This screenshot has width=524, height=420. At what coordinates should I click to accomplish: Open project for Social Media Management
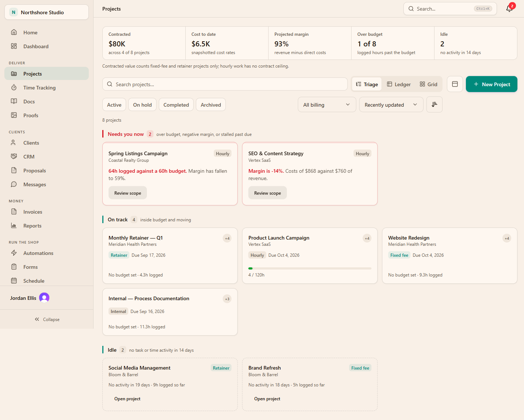(x=127, y=398)
